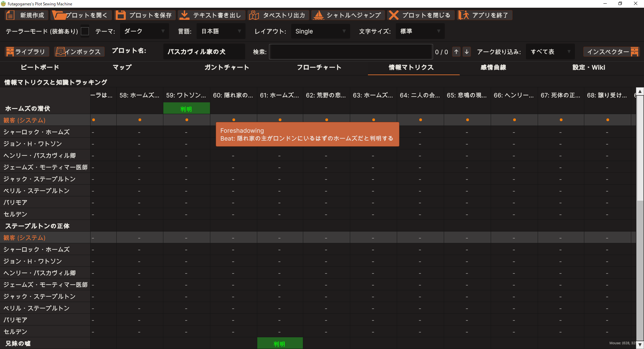The height and width of the screenshot is (349, 644).
Task: Click the ホームズの潜伏 section header
Action: coord(28,108)
